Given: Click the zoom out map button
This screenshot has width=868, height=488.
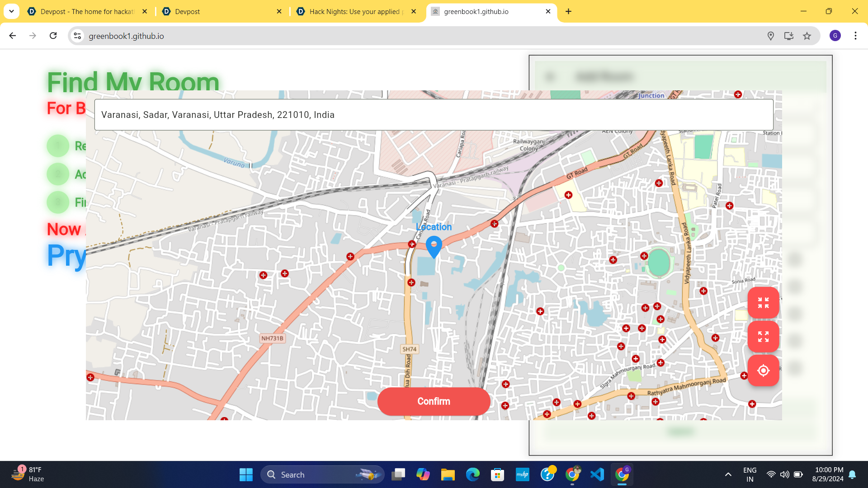Looking at the screenshot, I should tap(763, 303).
